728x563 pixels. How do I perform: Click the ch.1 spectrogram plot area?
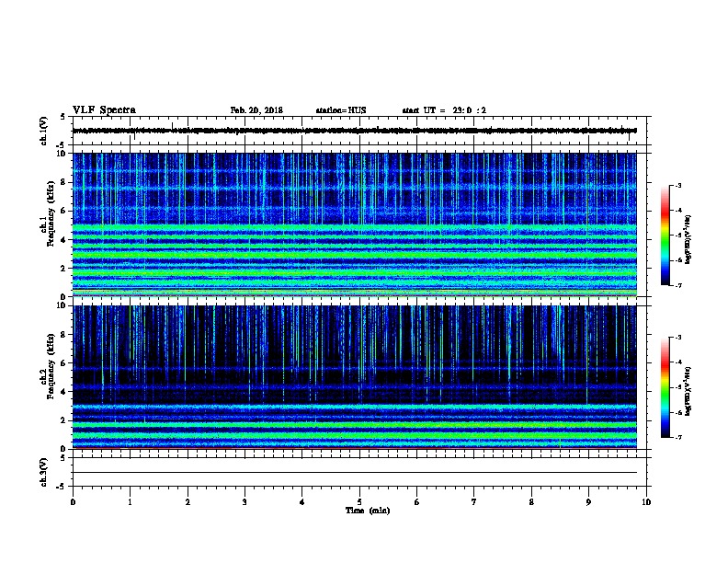click(x=355, y=224)
